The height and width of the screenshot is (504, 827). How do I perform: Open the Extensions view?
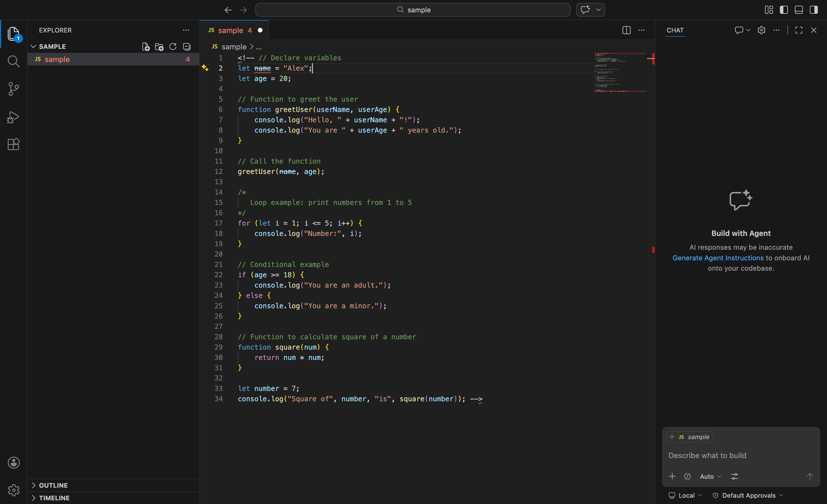coord(13,144)
